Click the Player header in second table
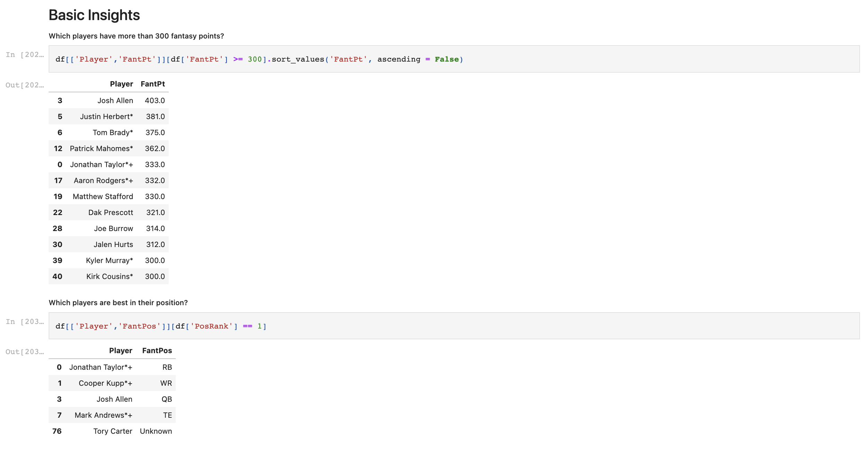This screenshot has width=868, height=451. [120, 350]
